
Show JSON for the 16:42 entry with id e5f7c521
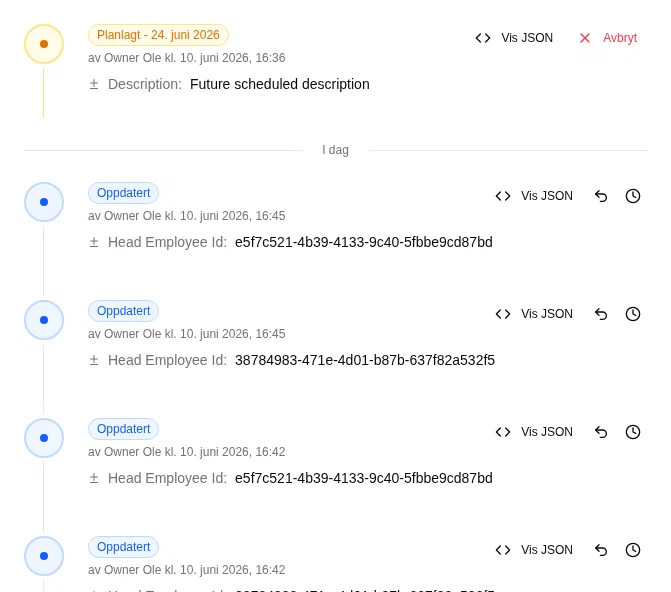pyautogui.click(x=534, y=431)
